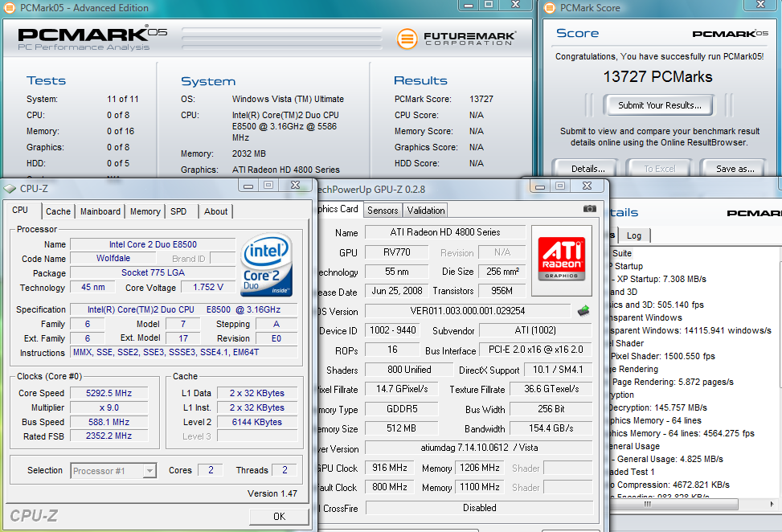782x532 pixels.
Task: Click the PCMark05 title bar icon
Action: pos(9,8)
